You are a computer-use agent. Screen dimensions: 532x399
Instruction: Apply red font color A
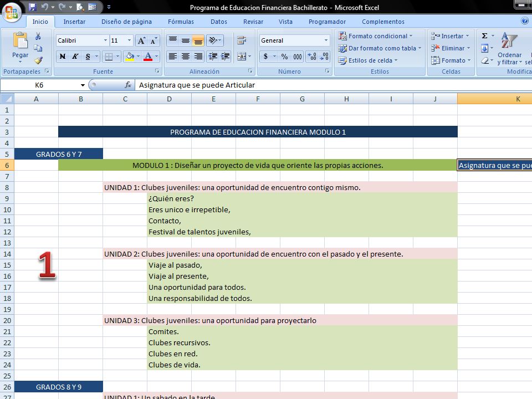pyautogui.click(x=148, y=57)
